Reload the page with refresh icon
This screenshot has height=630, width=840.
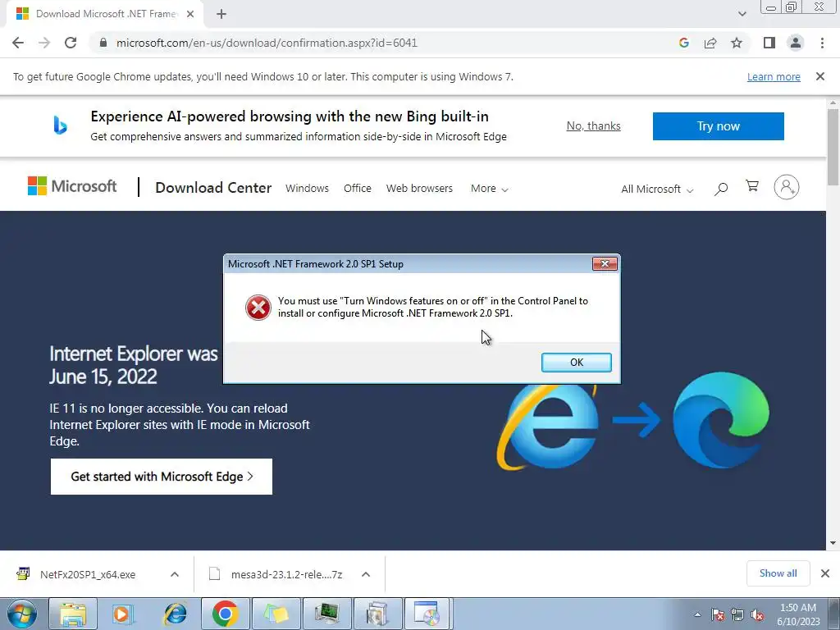tap(71, 43)
